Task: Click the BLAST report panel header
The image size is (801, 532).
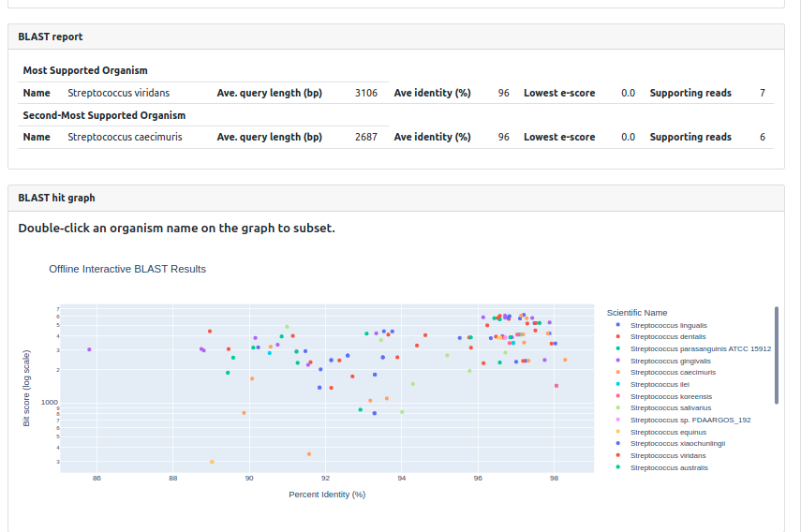Action: pyautogui.click(x=395, y=37)
